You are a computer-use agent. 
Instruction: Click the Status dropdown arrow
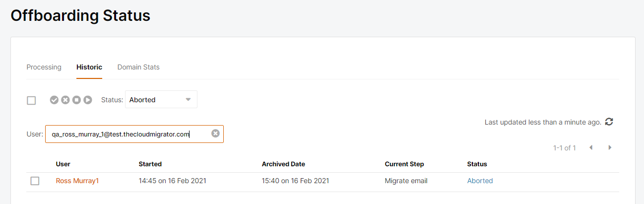pos(188,99)
